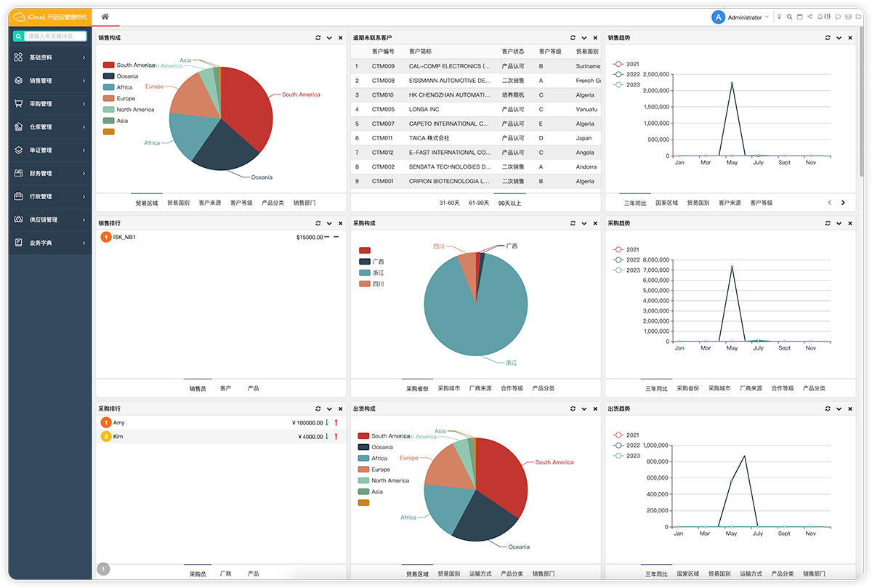Switch to 客户来源 tab in 销售构成

point(209,203)
